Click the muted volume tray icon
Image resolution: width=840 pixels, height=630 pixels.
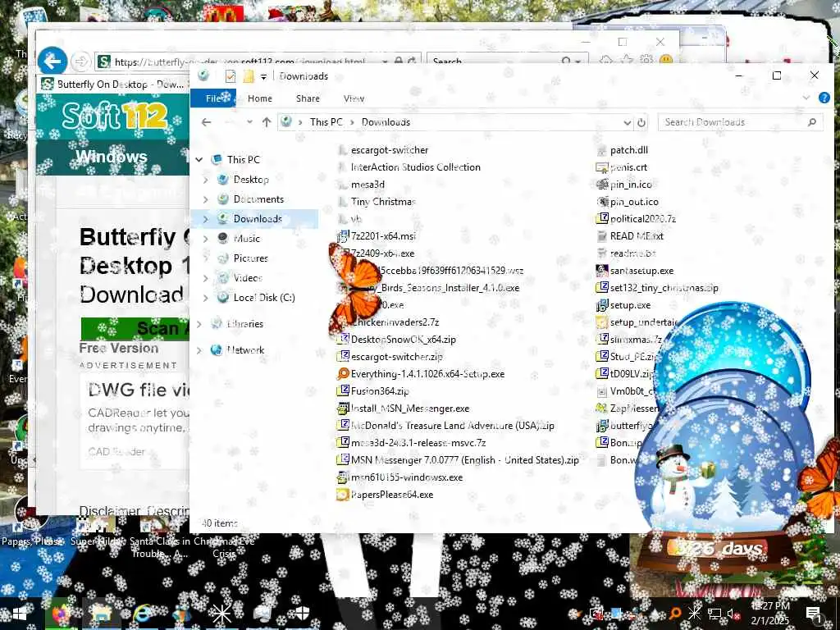[733, 614]
